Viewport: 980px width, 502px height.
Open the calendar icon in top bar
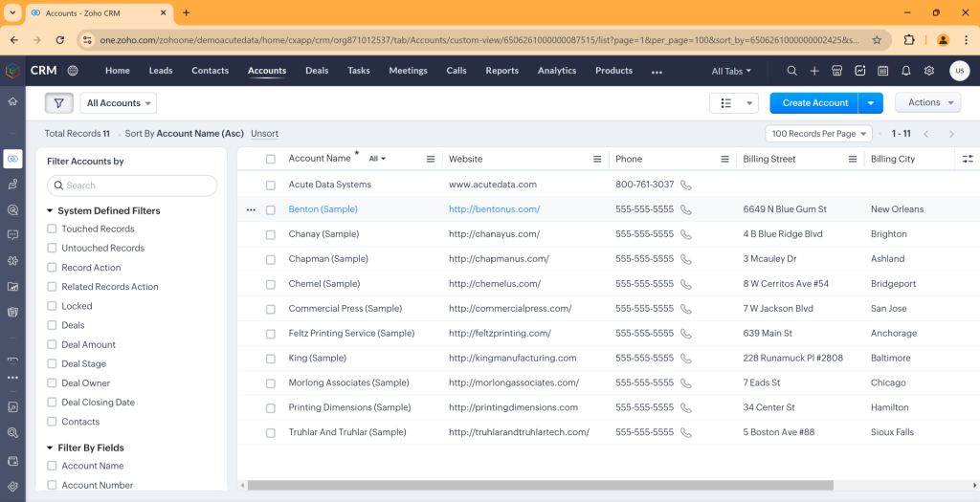[882, 71]
